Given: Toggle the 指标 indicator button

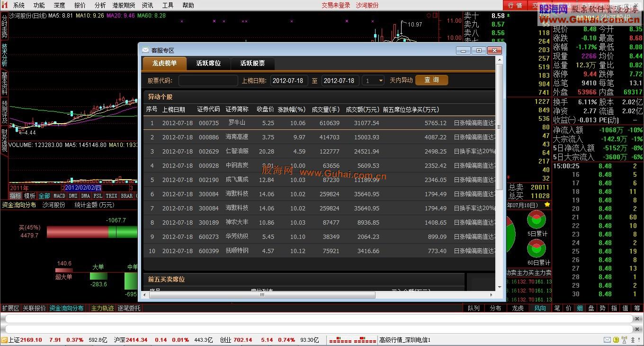Looking at the screenshot, I should pyautogui.click(x=16, y=196).
